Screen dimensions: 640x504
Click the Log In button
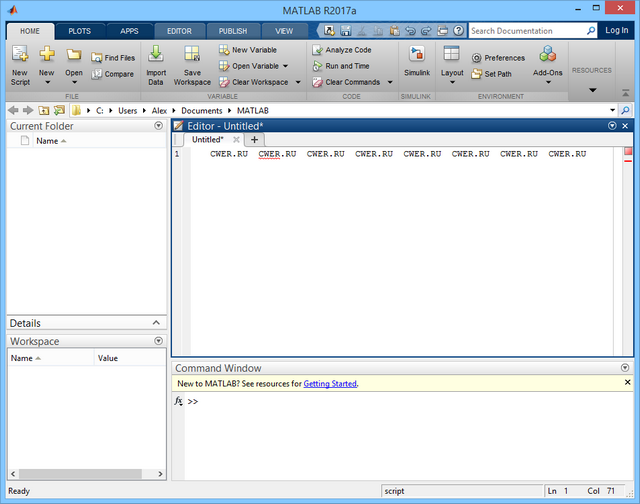(x=617, y=31)
